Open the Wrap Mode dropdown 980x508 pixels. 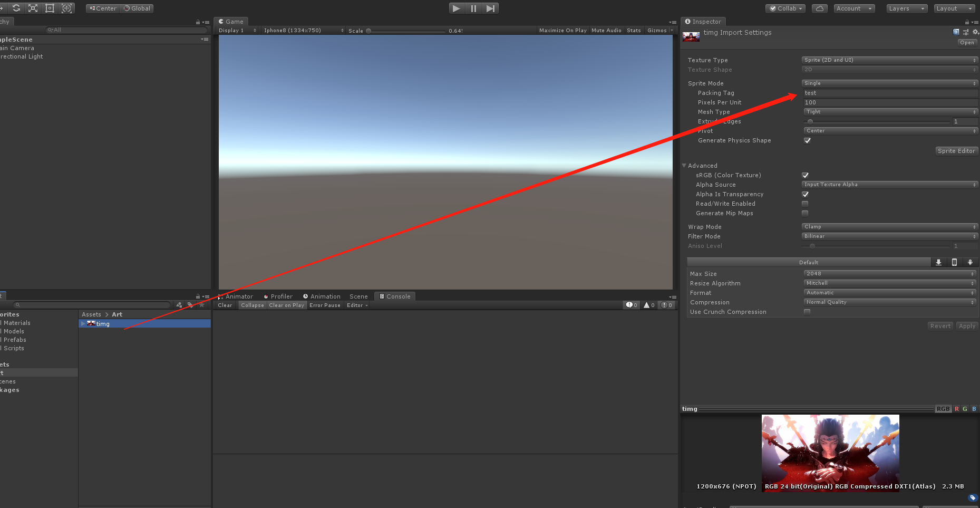(889, 226)
